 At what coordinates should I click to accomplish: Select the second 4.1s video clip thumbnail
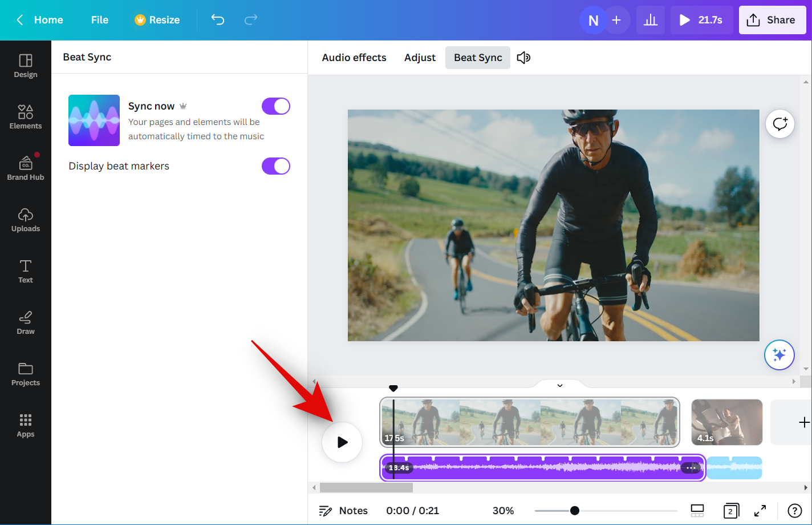point(726,422)
